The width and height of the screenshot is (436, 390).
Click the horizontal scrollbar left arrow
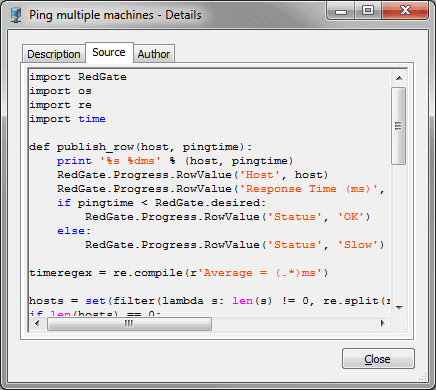tap(37, 323)
